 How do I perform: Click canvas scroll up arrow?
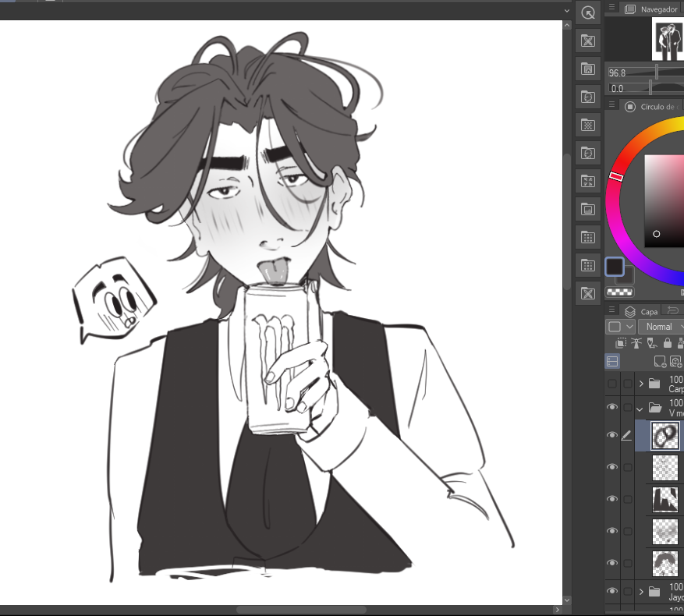[567, 25]
